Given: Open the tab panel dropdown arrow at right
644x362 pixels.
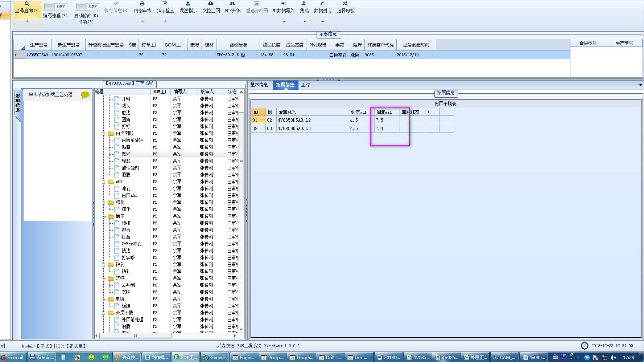Looking at the screenshot, I should (x=640, y=85).
